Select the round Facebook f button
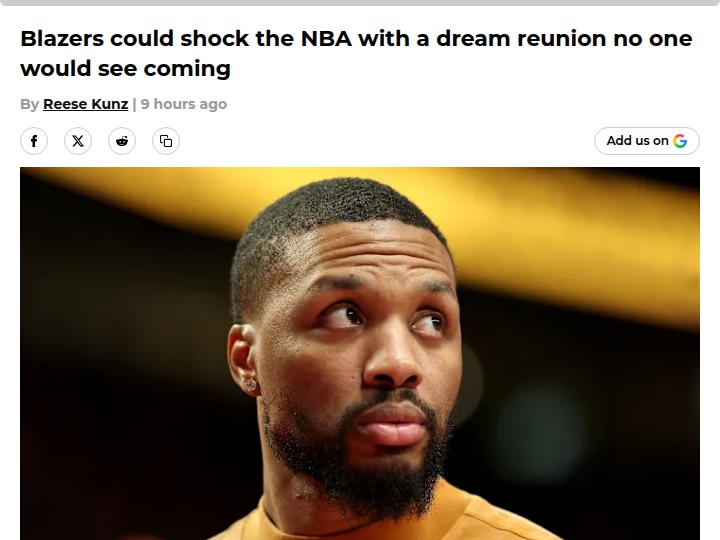Image resolution: width=720 pixels, height=540 pixels. click(x=34, y=141)
